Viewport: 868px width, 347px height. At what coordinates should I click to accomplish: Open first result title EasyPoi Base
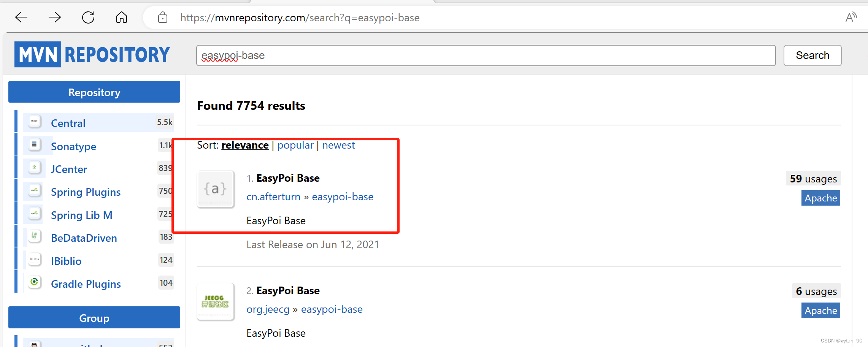(x=288, y=178)
